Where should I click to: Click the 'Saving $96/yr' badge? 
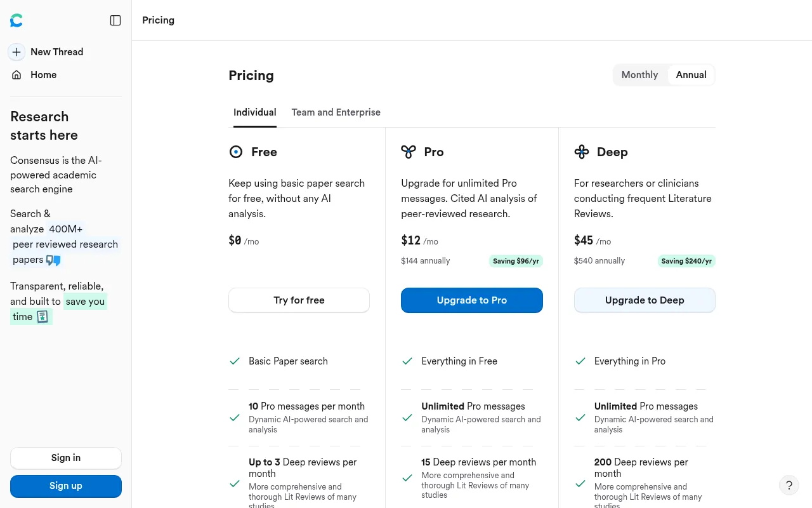516,261
